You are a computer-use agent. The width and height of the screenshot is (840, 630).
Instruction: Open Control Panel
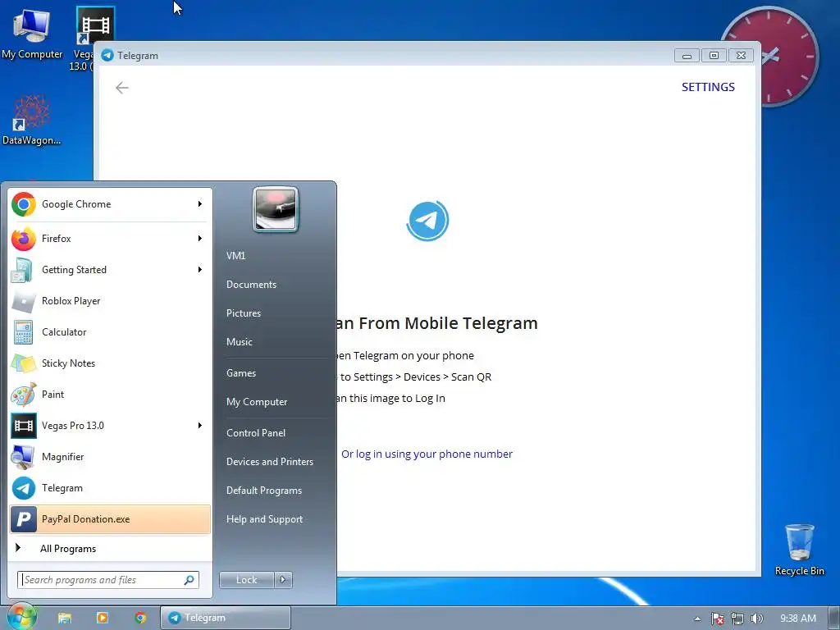[256, 433]
